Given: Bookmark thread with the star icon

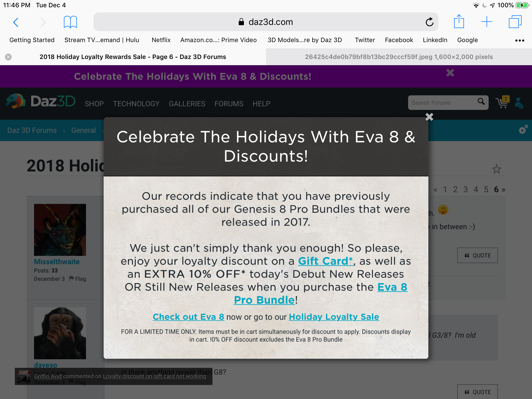Looking at the screenshot, I should (497, 169).
